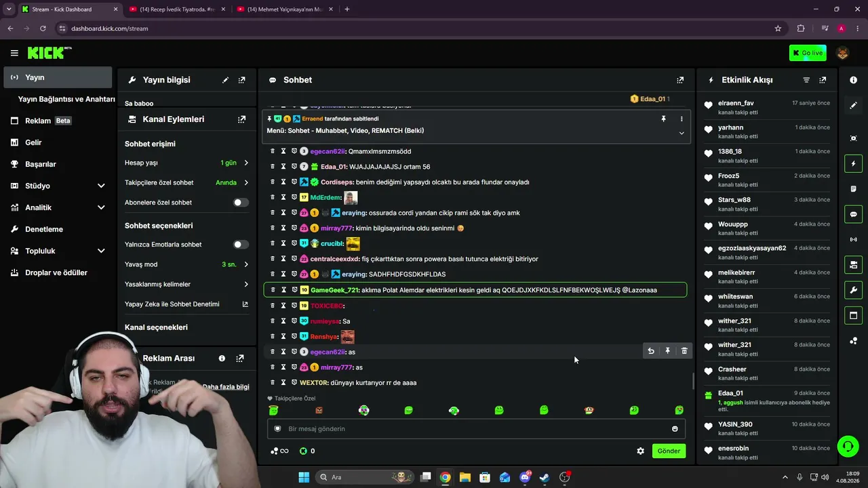Reply to egecan62ii's 'as' message
This screenshot has height=488, width=868.
[651, 351]
